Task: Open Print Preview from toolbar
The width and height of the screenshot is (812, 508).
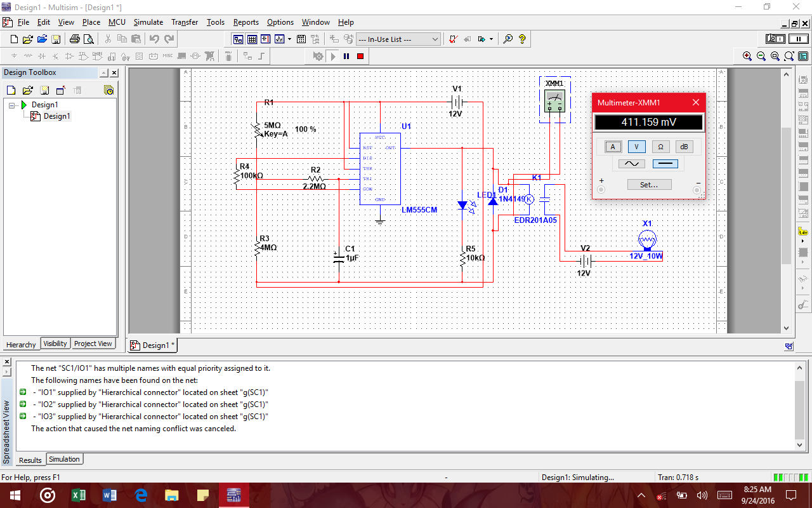Action: click(x=89, y=39)
